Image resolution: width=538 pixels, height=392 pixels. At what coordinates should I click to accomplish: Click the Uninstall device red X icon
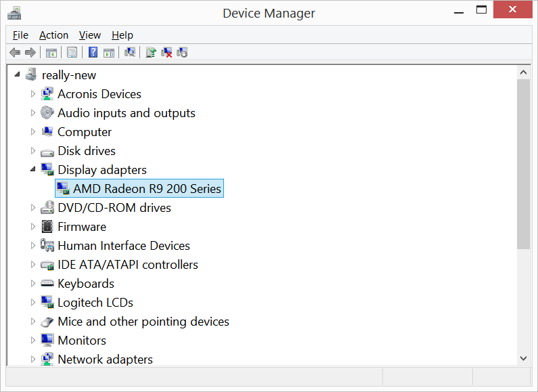(x=166, y=53)
